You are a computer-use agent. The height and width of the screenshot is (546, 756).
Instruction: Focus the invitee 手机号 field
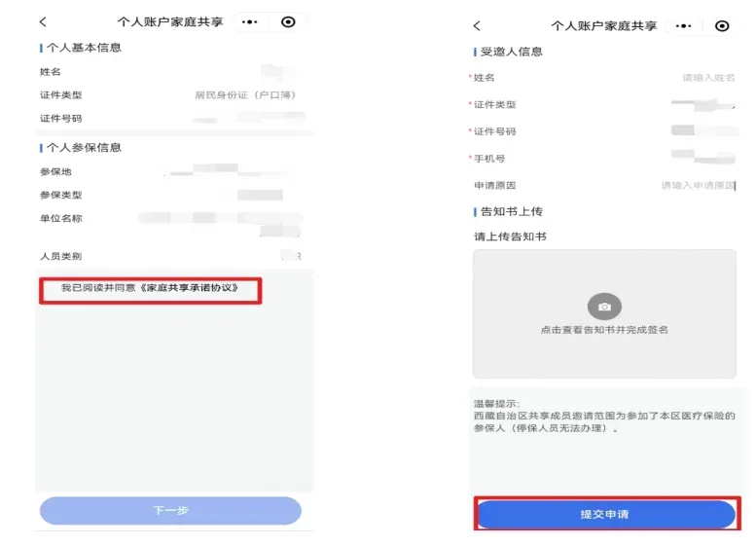click(604, 159)
